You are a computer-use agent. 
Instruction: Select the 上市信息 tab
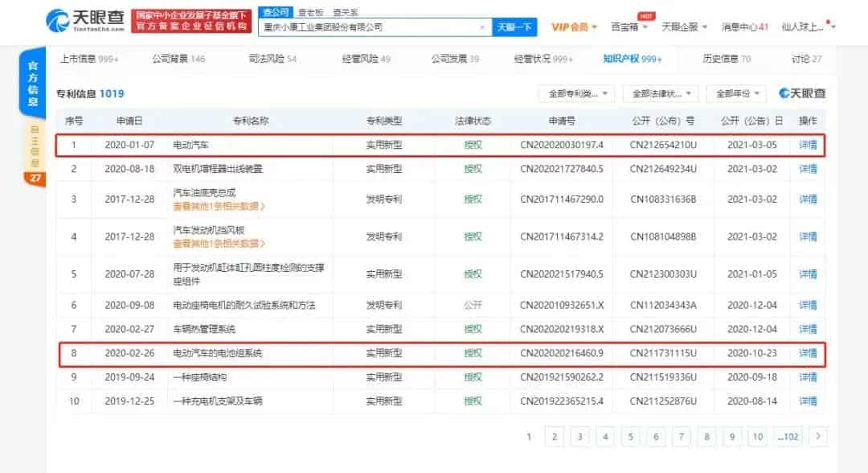tap(89, 59)
